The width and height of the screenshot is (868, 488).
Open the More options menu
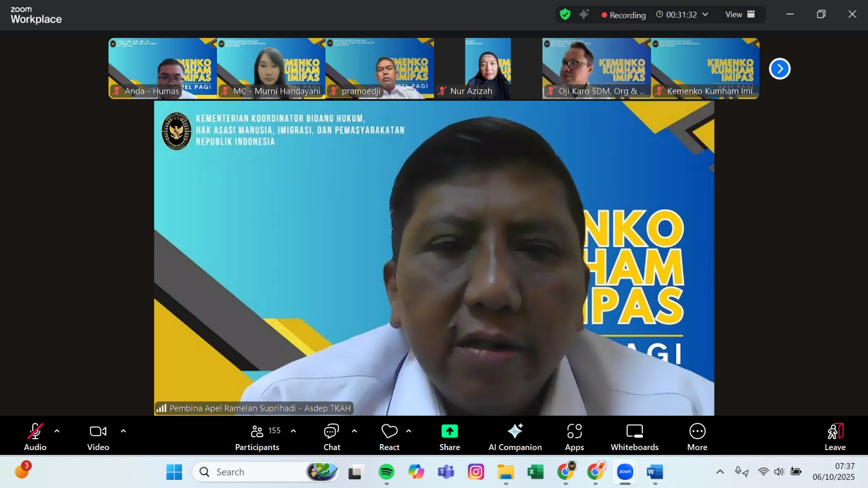coord(697,436)
